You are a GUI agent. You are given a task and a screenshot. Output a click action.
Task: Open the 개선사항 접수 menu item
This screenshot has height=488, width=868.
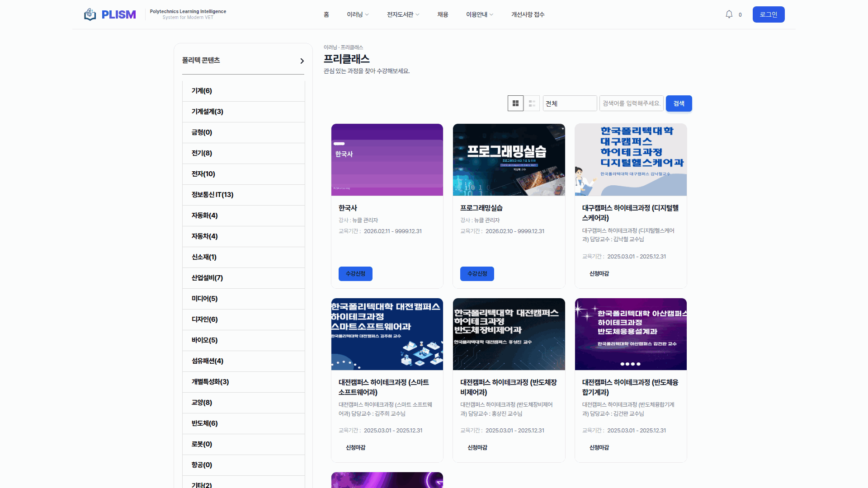click(527, 14)
